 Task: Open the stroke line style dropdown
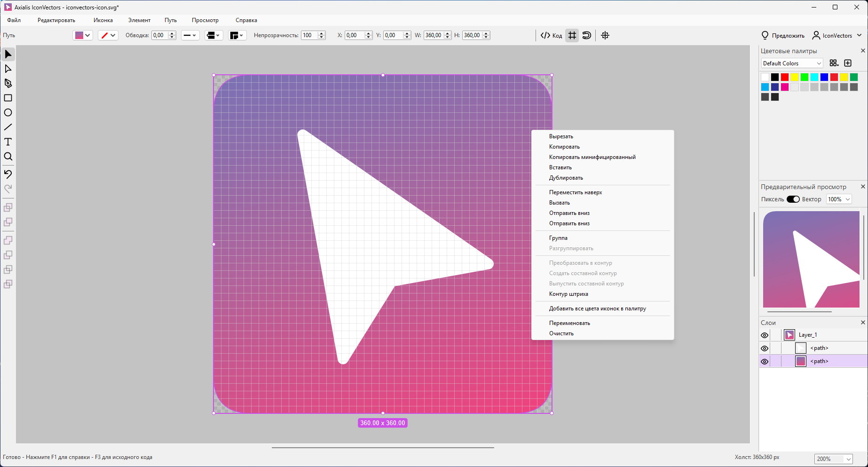point(190,35)
